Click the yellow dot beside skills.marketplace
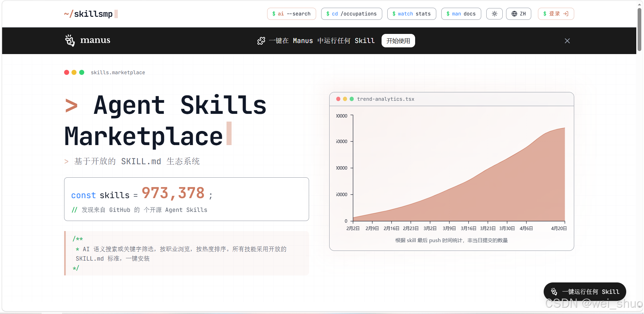The image size is (644, 314). [x=74, y=72]
